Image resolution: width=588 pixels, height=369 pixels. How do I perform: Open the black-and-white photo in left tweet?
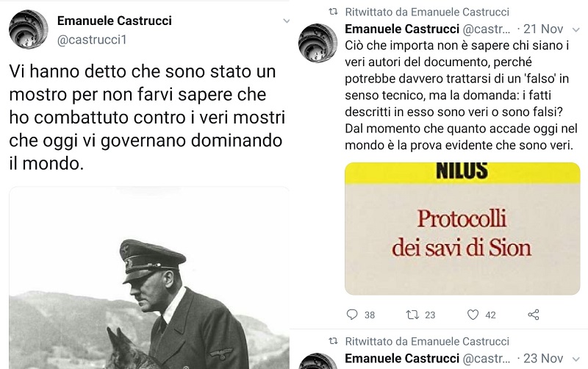(x=149, y=278)
